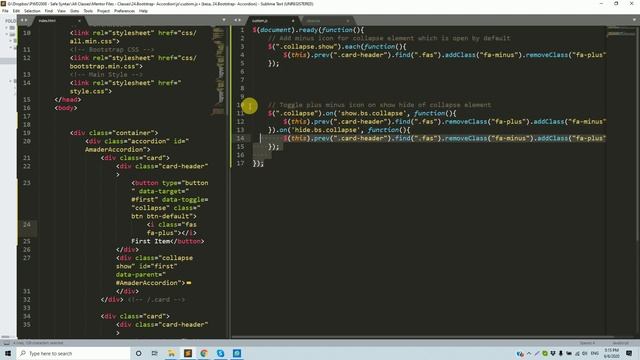Click the custom.js horizontal scrollbar

coord(422,337)
